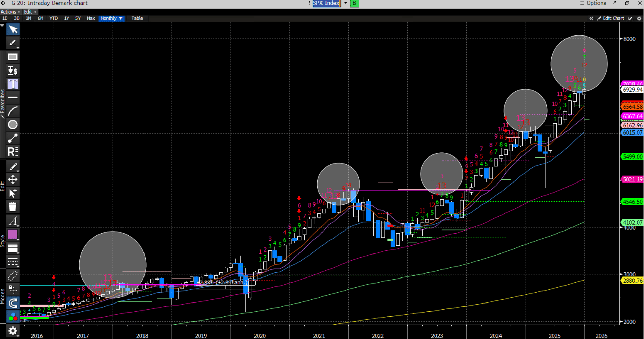
Task: Toggle the magnet snap mode
Action: tap(13, 303)
